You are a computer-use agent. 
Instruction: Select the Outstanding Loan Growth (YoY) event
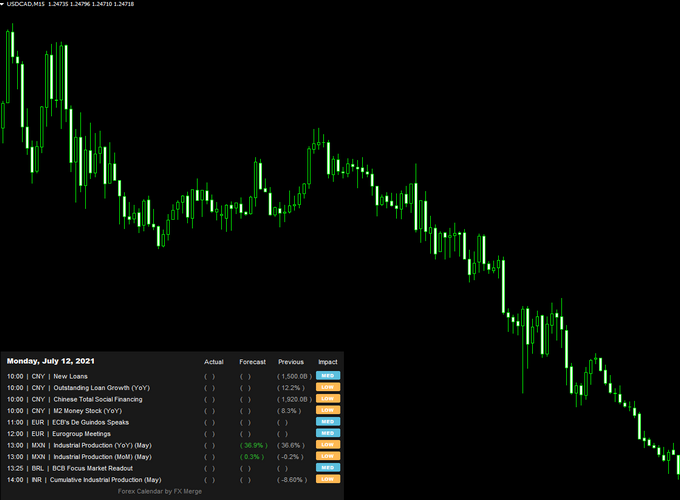pyautogui.click(x=101, y=388)
